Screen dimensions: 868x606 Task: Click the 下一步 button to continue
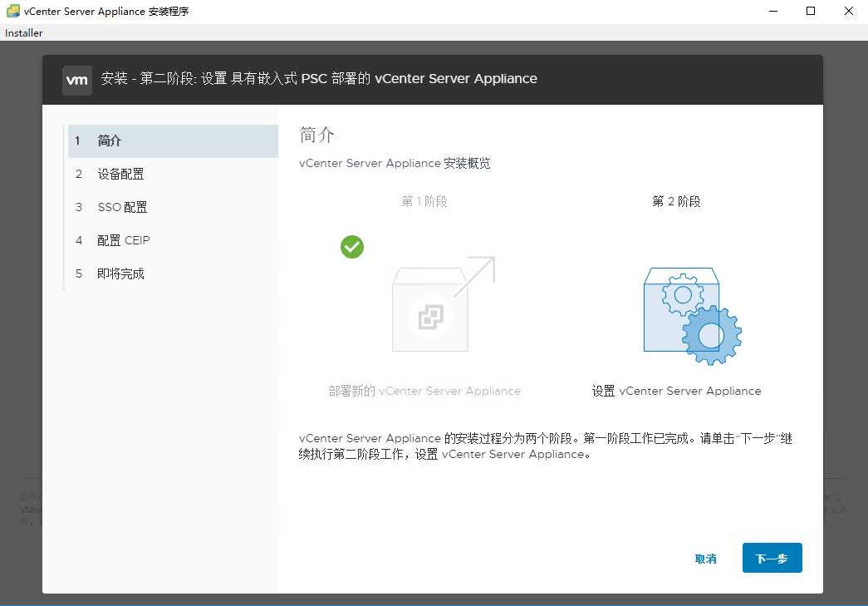click(772, 558)
